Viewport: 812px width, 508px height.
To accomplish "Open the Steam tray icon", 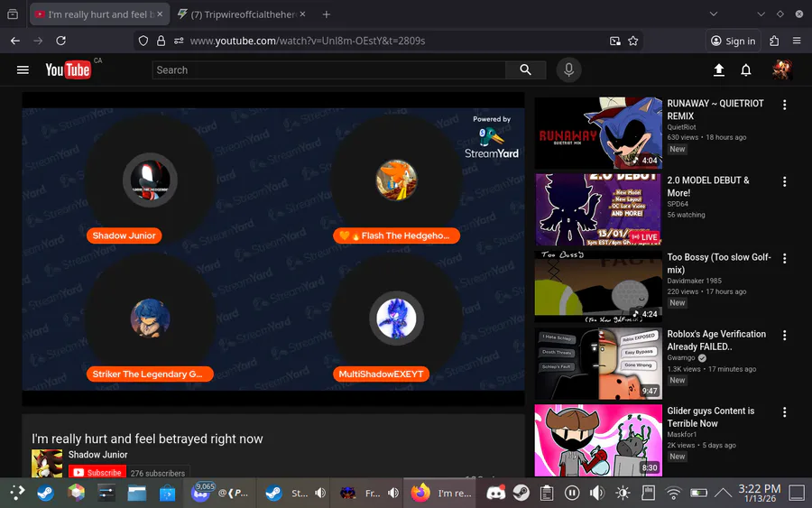I will tap(521, 493).
